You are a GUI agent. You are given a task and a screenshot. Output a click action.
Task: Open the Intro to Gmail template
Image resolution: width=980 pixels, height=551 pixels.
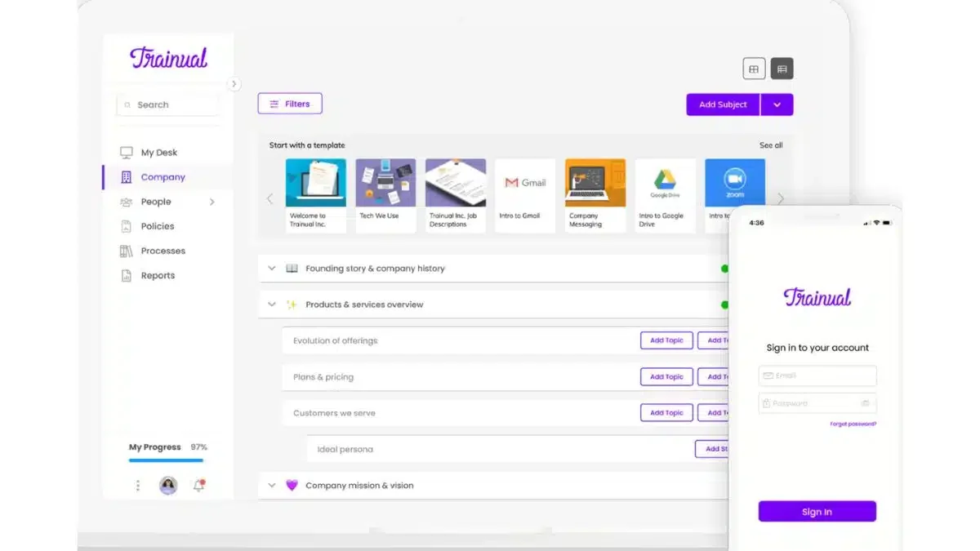(x=525, y=196)
